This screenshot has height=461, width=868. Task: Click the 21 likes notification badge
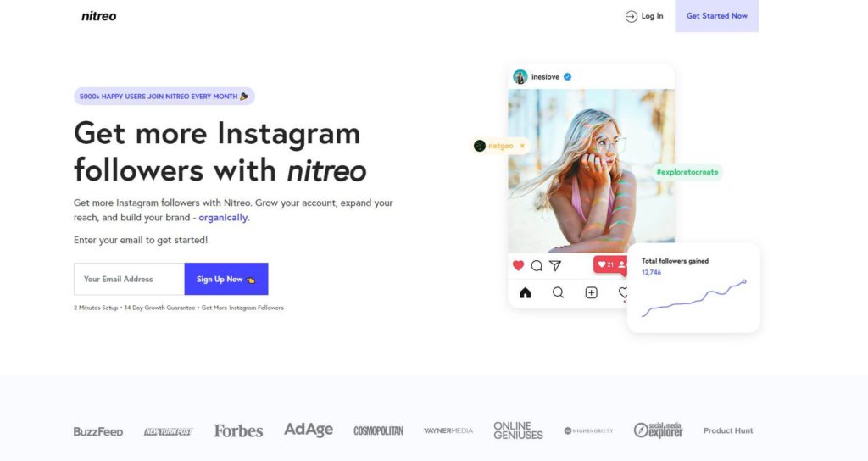pyautogui.click(x=610, y=264)
